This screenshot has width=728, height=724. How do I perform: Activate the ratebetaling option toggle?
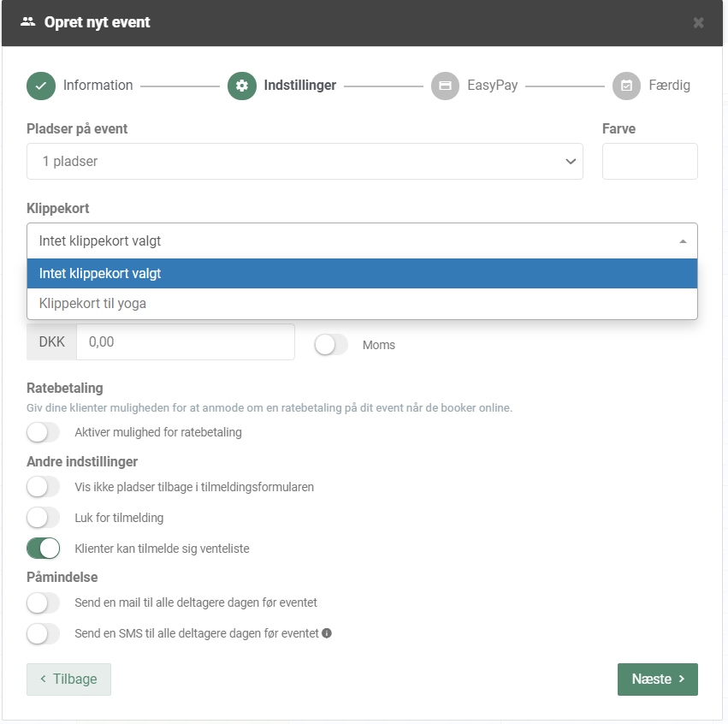pyautogui.click(x=44, y=432)
